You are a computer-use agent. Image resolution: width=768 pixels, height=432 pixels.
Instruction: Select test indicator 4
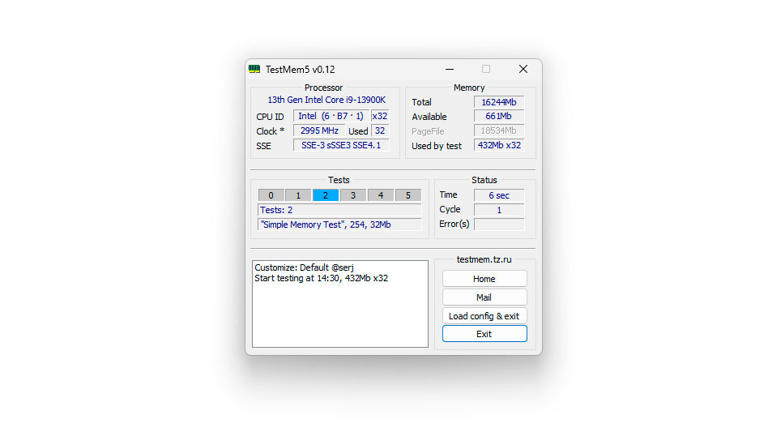[x=380, y=196]
